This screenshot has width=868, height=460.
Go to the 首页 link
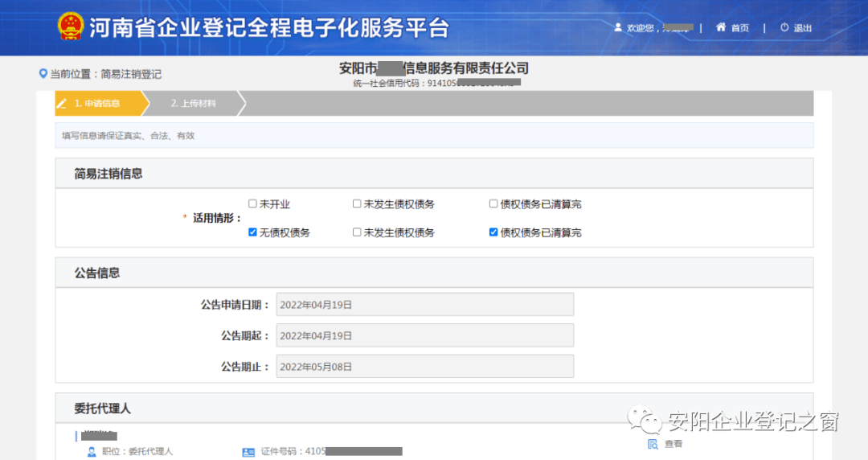[739, 27]
